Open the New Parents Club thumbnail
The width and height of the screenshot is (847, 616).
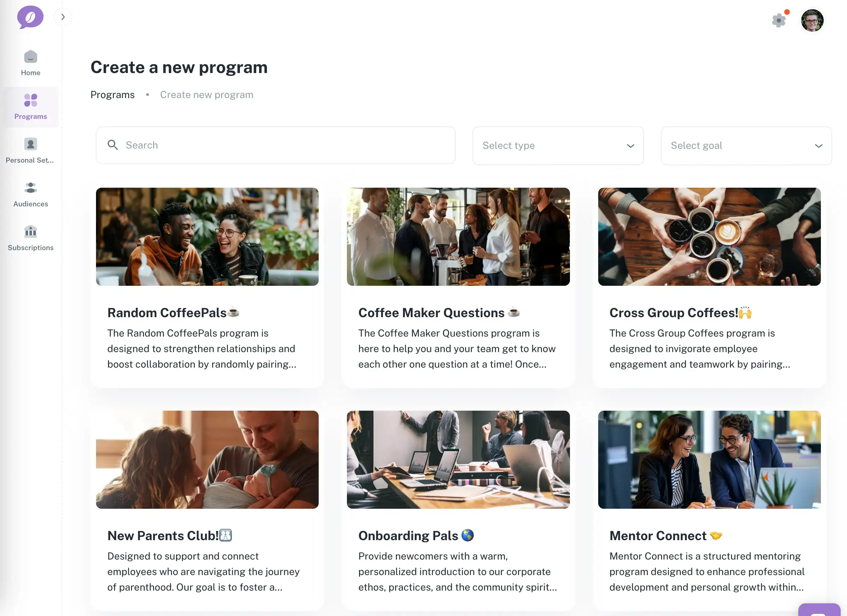coord(207,460)
